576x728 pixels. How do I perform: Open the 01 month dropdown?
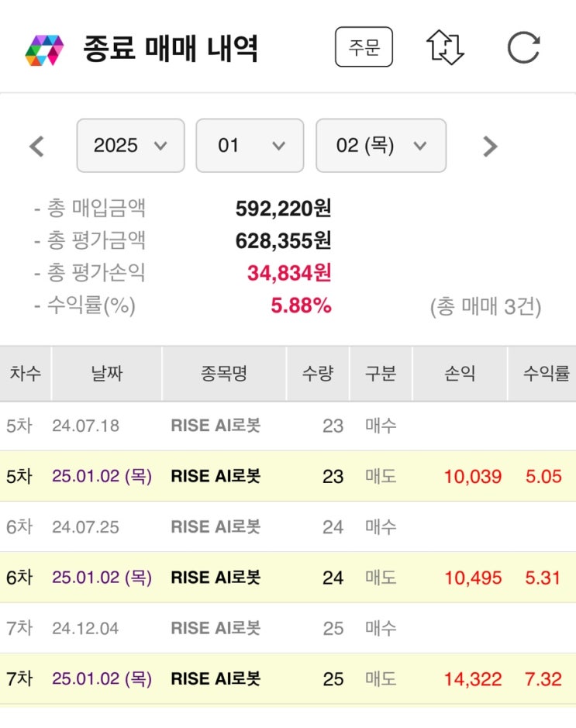click(250, 145)
